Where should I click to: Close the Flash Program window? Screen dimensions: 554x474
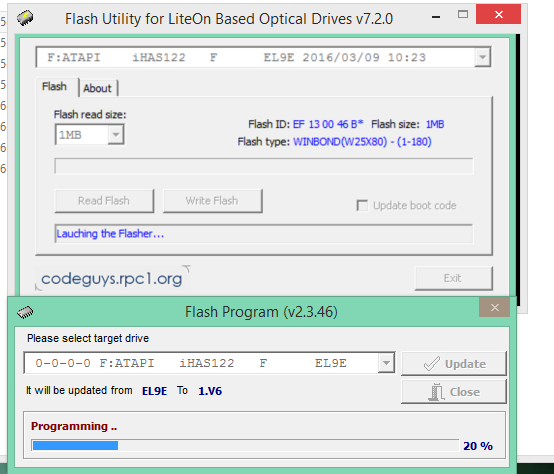point(495,307)
